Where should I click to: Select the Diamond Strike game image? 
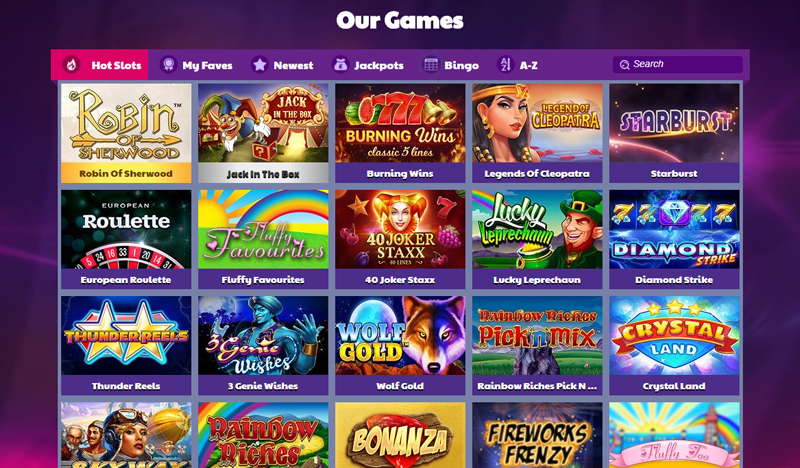click(x=674, y=229)
